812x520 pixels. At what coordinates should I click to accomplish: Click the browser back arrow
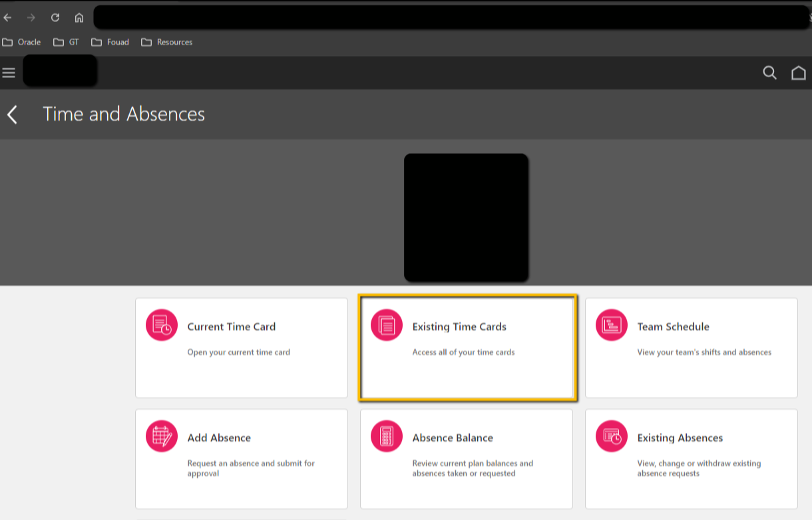pos(7,17)
